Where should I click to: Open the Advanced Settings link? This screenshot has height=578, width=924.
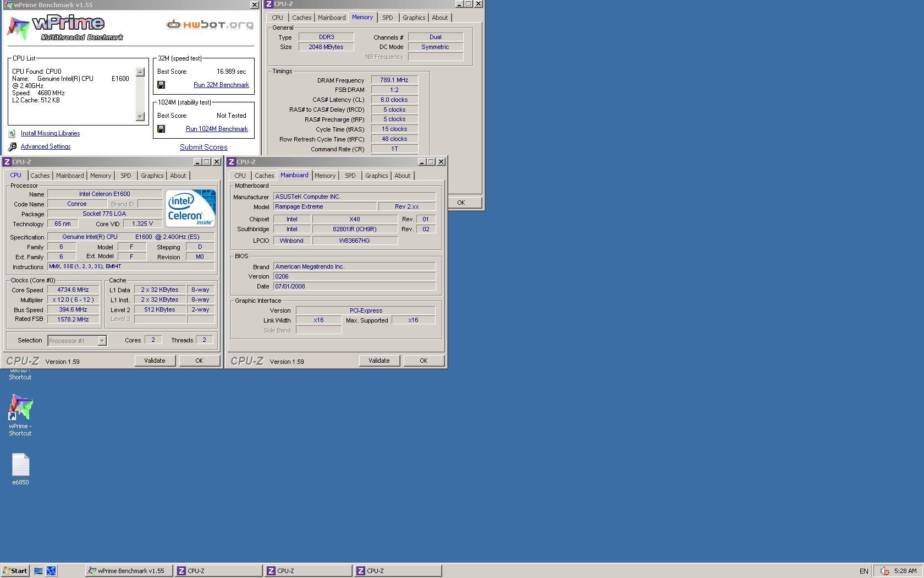(46, 146)
